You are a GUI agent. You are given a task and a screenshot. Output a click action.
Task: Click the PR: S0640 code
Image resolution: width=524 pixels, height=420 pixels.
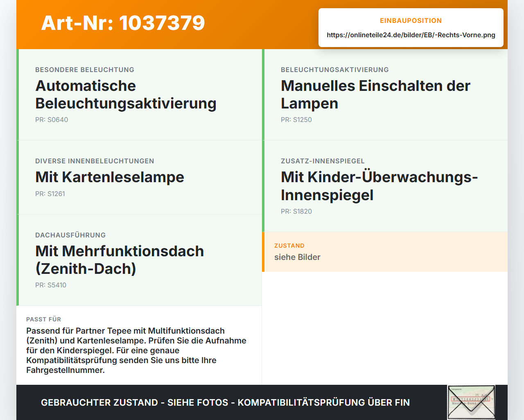point(52,120)
